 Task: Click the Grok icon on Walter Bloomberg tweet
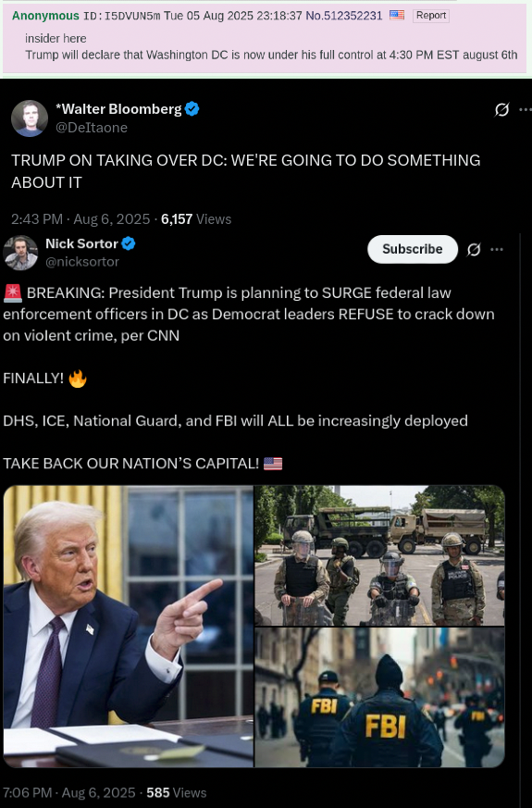pyautogui.click(x=501, y=109)
